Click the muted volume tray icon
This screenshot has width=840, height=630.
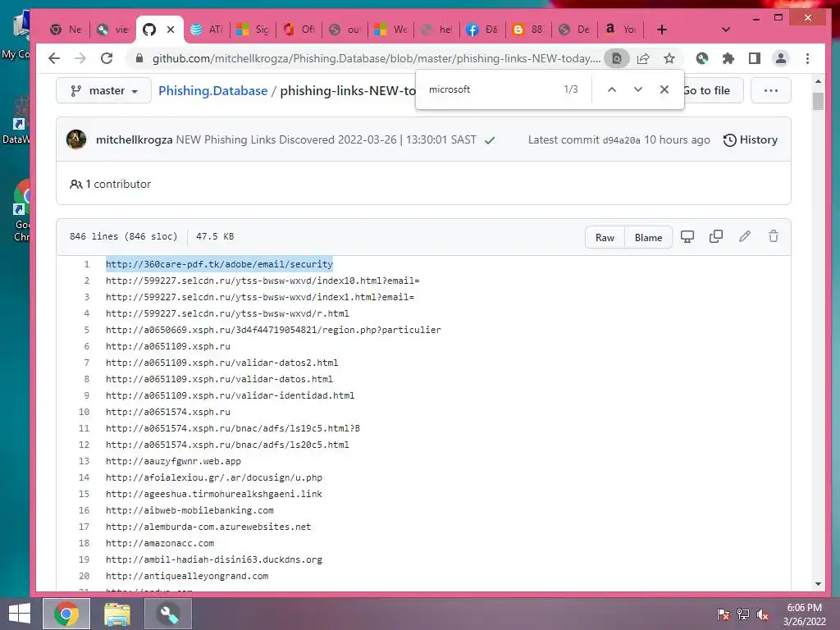763,614
